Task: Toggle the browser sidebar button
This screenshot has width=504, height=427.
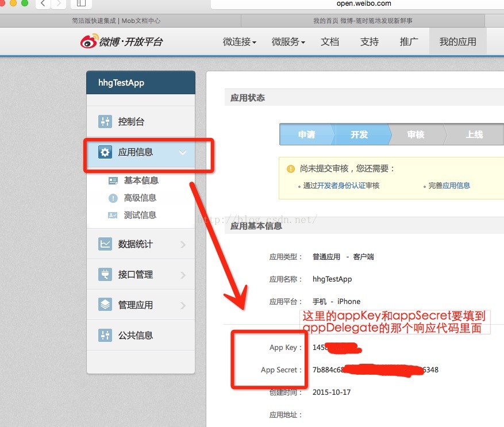Action: [x=81, y=3]
